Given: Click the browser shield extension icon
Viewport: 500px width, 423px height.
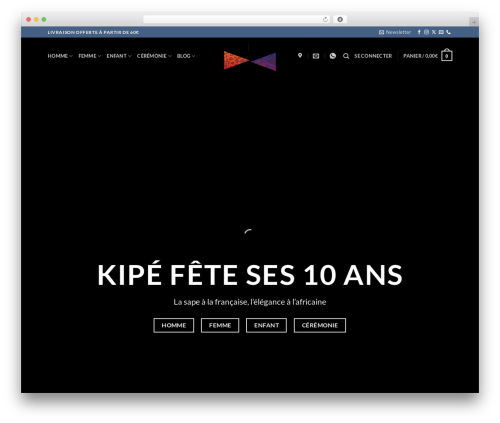Looking at the screenshot, I should click(x=340, y=19).
